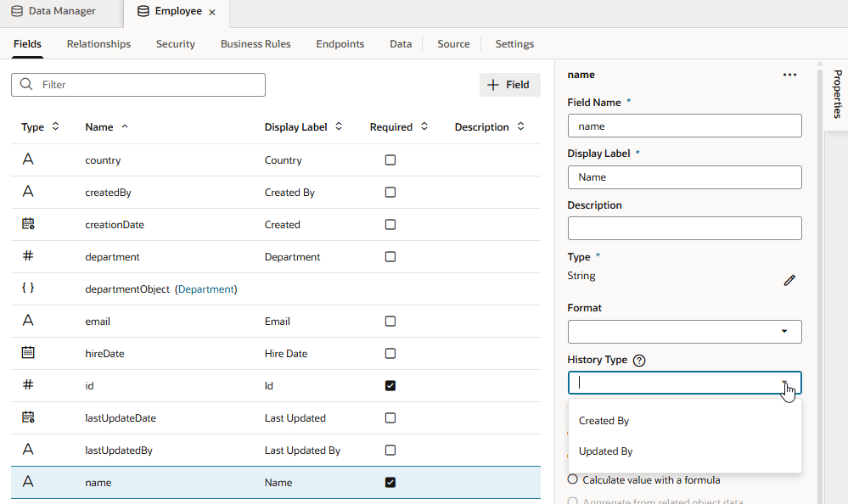Check the Required box for country
848x504 pixels.
tap(390, 160)
